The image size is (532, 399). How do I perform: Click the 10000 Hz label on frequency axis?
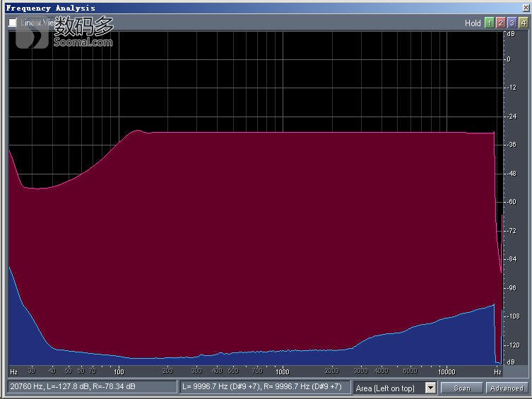[x=446, y=371]
